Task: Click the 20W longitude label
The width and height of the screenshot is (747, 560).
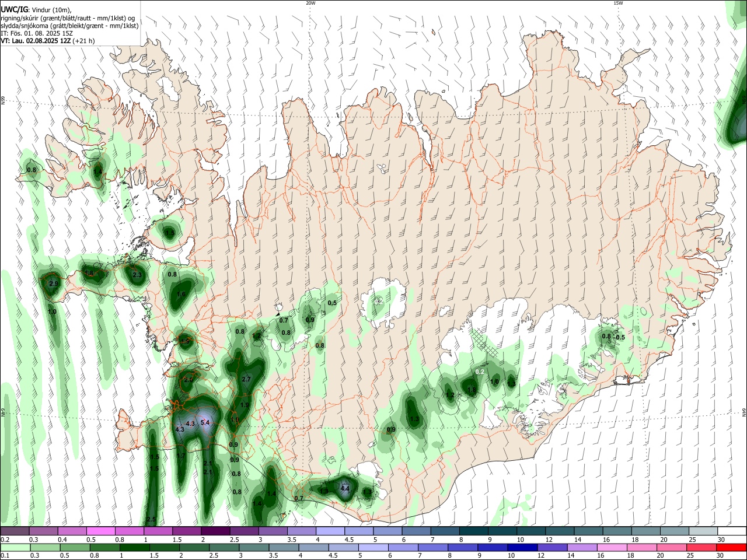Action: [310, 3]
